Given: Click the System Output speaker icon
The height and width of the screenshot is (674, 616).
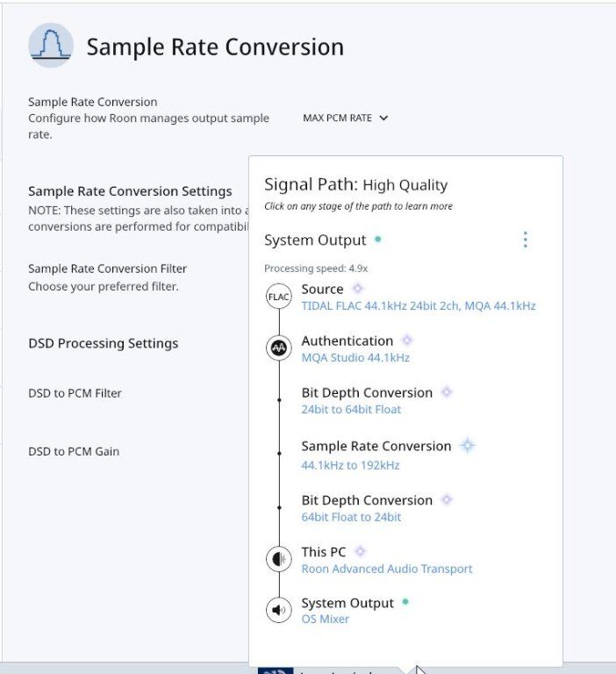Looking at the screenshot, I should coord(278,610).
